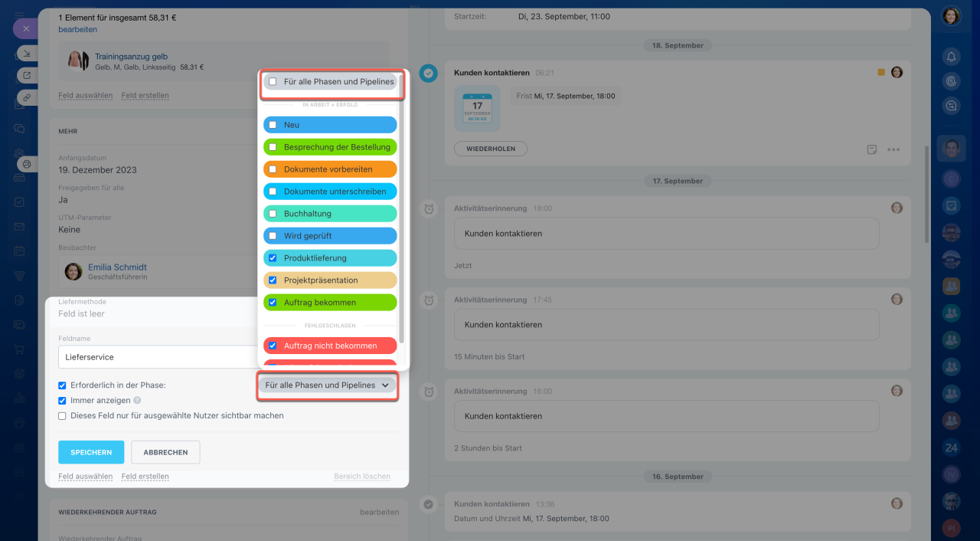Click Feld auswählen under the Speichern button
Screen dimensions: 980x541
point(85,477)
